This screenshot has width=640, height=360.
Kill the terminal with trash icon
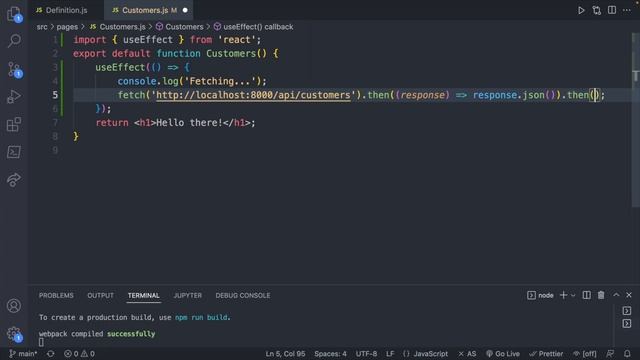(601, 295)
